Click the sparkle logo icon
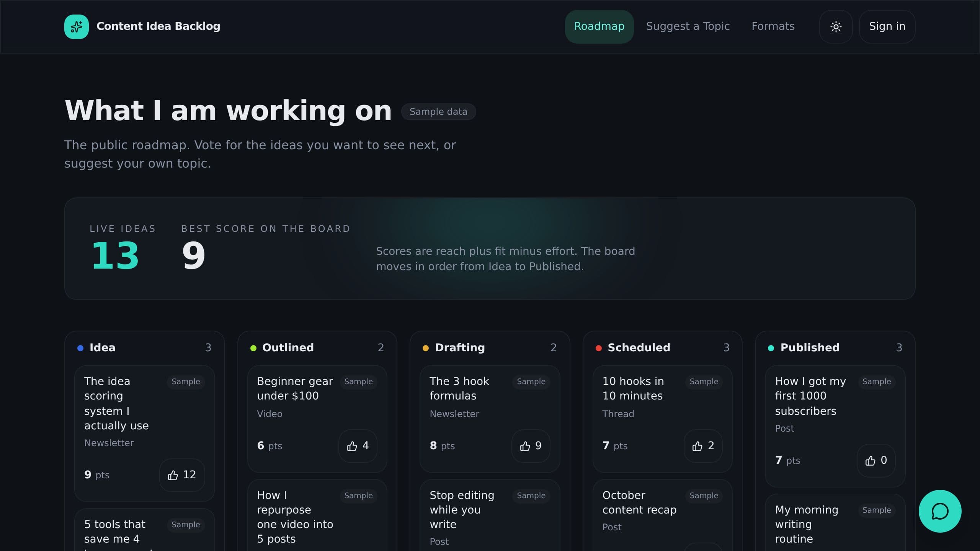This screenshot has height=551, width=980. [76, 26]
